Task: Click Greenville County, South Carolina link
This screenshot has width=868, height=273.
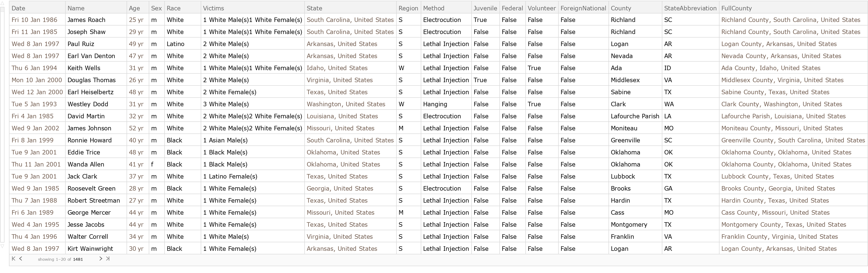Action: coord(793,140)
